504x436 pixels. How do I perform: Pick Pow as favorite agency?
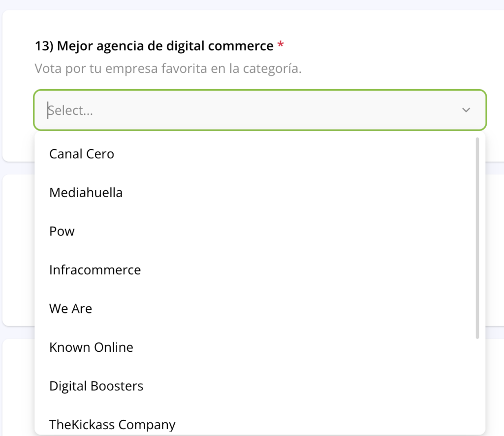[62, 231]
